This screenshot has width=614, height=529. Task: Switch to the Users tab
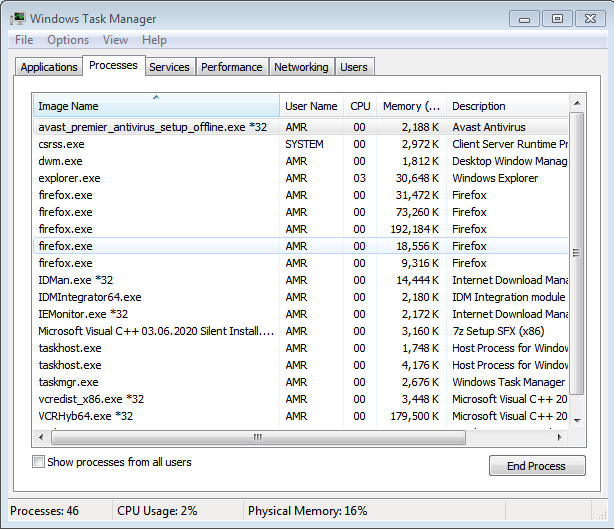click(354, 67)
